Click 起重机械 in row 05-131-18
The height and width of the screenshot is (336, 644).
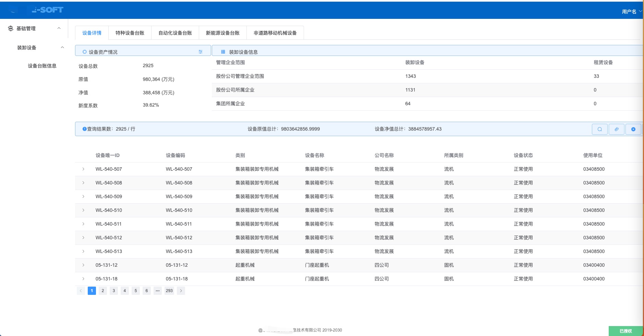point(245,279)
